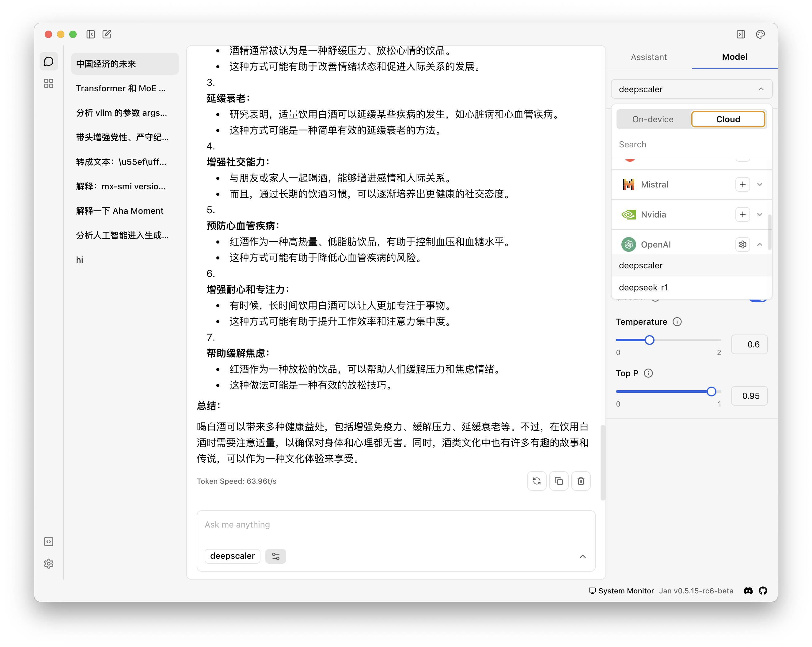Choose deepseek-r1 from model list
Viewport: 812px width, 647px height.
pyautogui.click(x=643, y=287)
